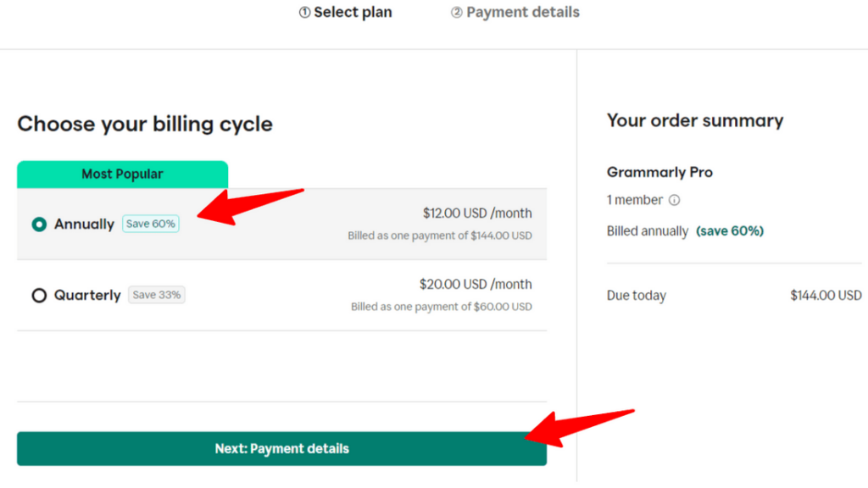Click the 1 member label
868x488 pixels.
pos(637,200)
